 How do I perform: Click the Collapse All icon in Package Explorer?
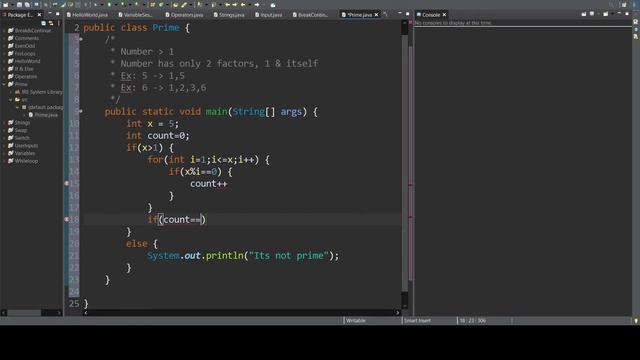coord(44,23)
